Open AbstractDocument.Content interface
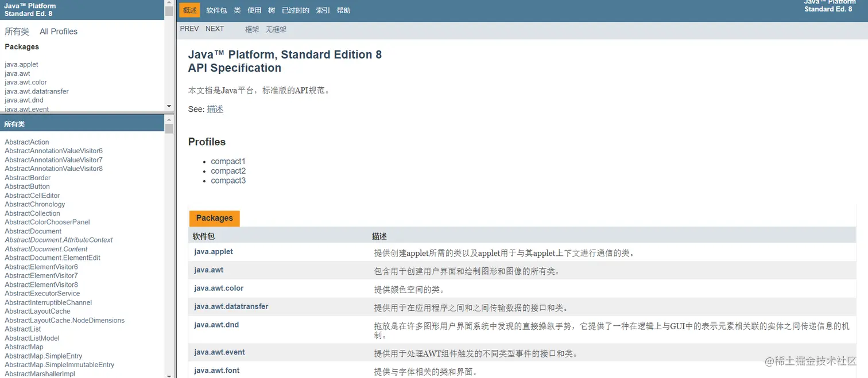 (x=46, y=249)
